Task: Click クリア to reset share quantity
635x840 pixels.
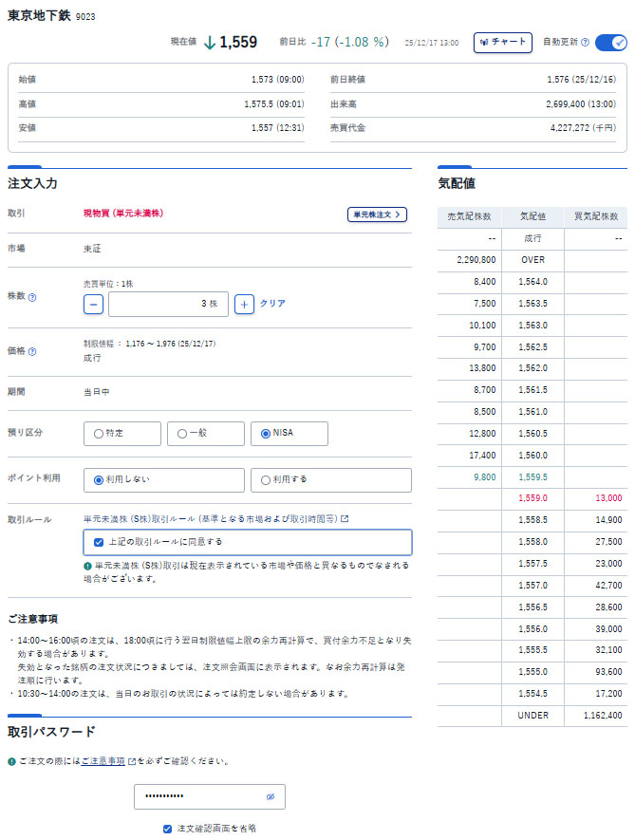Action: coord(272,304)
